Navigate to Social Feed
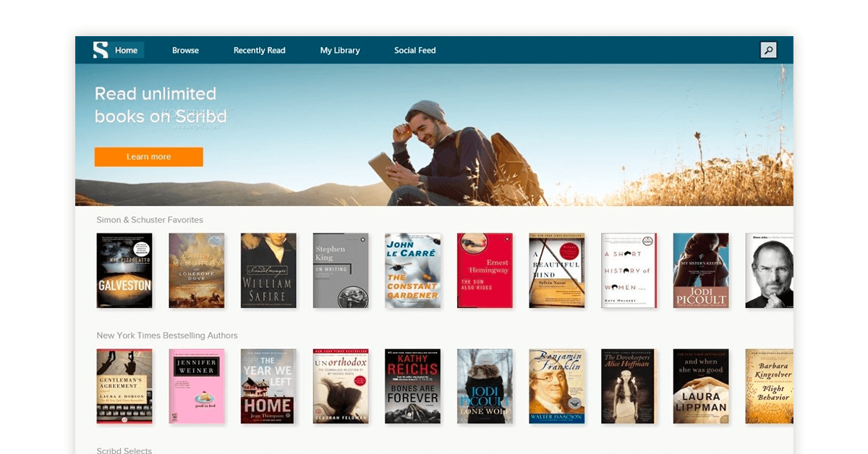This screenshot has width=868, height=454. click(414, 50)
